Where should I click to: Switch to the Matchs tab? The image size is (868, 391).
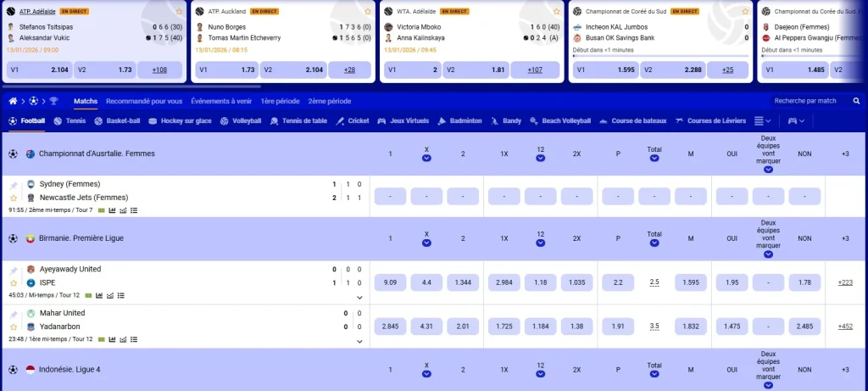tap(86, 101)
